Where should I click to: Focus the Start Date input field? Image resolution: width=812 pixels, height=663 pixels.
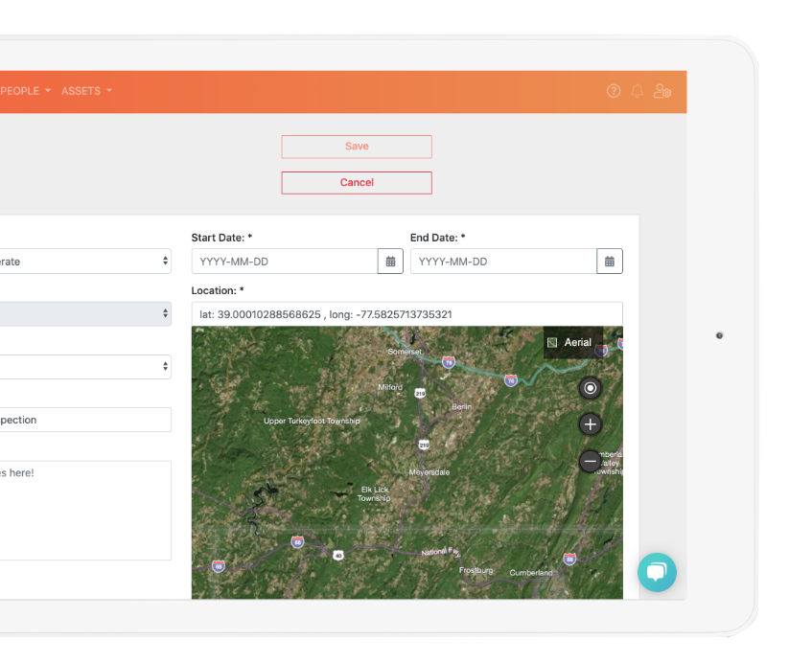285,262
